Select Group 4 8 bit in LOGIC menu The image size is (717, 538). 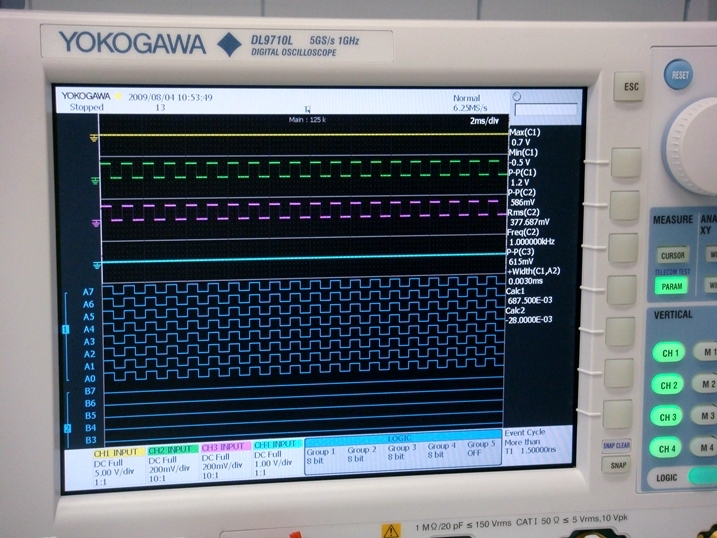click(441, 450)
